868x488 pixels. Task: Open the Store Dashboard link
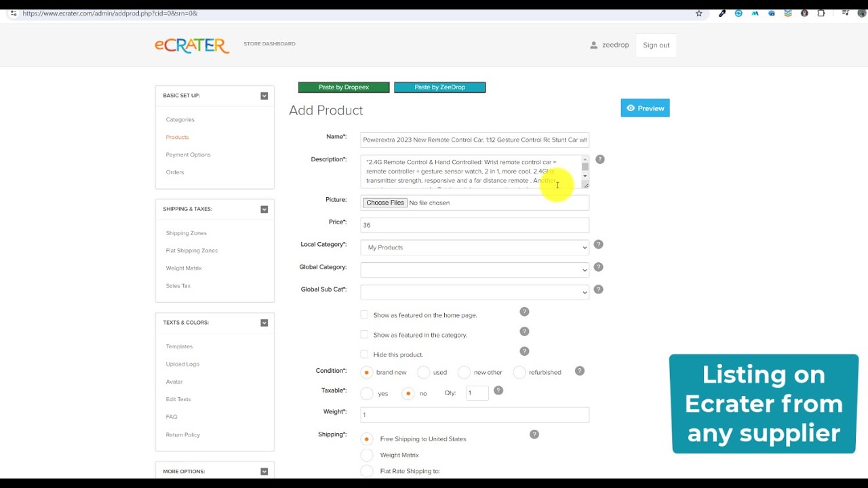(x=269, y=44)
